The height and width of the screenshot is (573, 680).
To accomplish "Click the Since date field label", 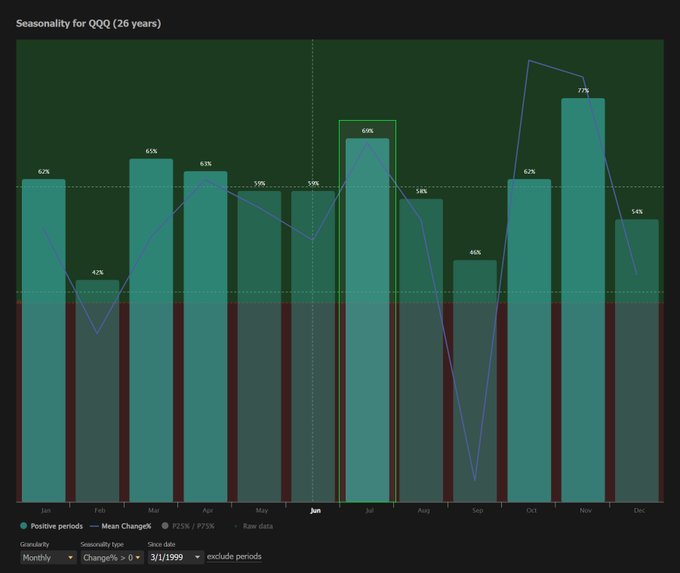I will coord(161,544).
